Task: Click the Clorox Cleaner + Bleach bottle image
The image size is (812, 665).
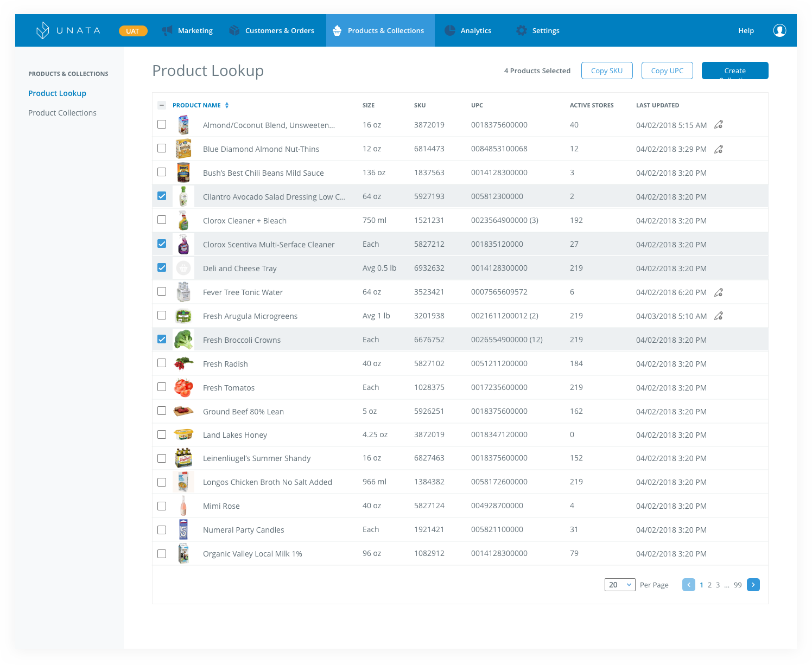Action: pyautogui.click(x=183, y=220)
